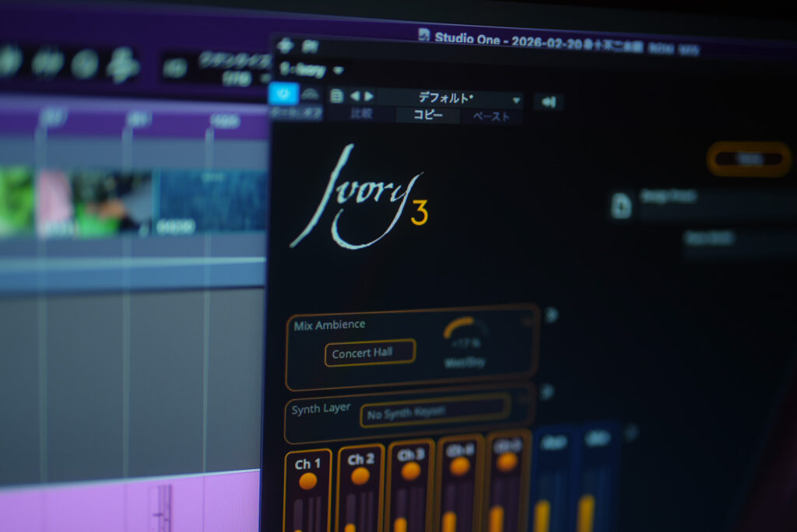Go to next preset with right arrow
The image size is (797, 532).
coord(369,96)
